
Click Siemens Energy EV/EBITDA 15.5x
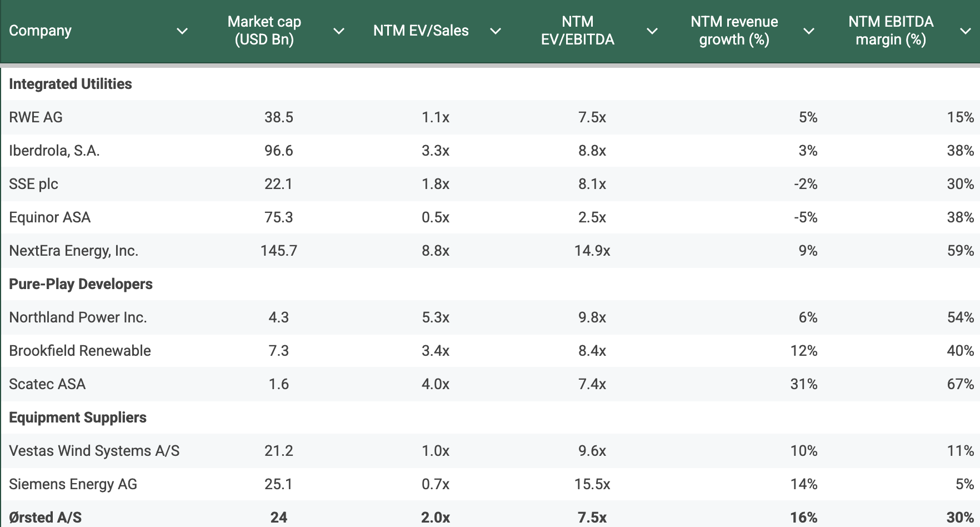pyautogui.click(x=592, y=484)
